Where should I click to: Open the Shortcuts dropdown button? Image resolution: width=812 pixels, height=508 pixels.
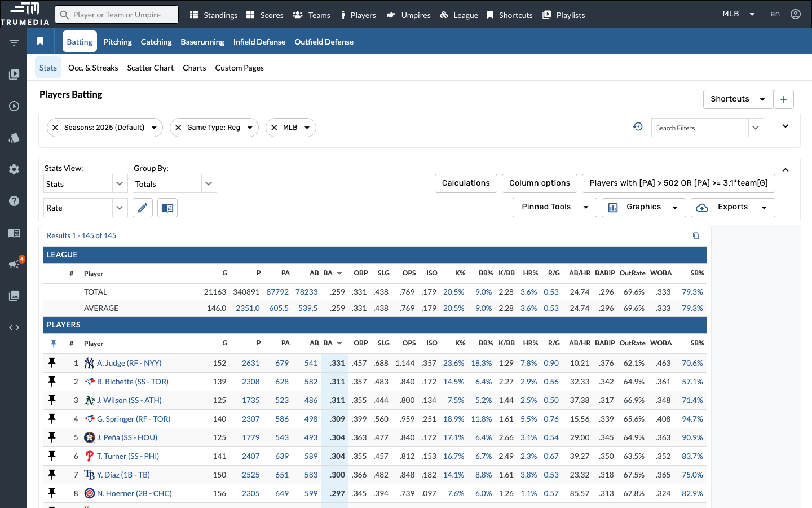(x=738, y=99)
